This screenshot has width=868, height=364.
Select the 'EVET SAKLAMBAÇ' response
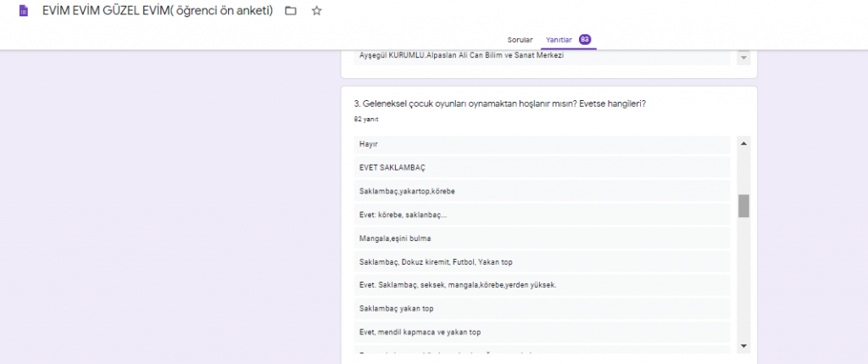(542, 168)
